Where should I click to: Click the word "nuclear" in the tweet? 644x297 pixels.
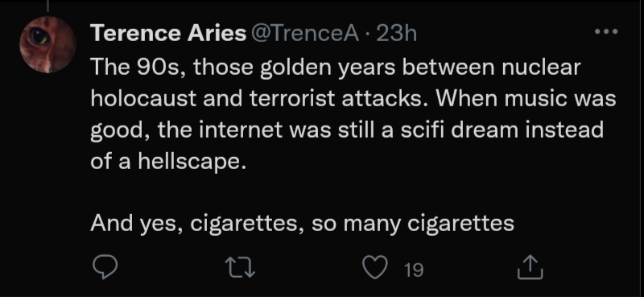tap(541, 68)
